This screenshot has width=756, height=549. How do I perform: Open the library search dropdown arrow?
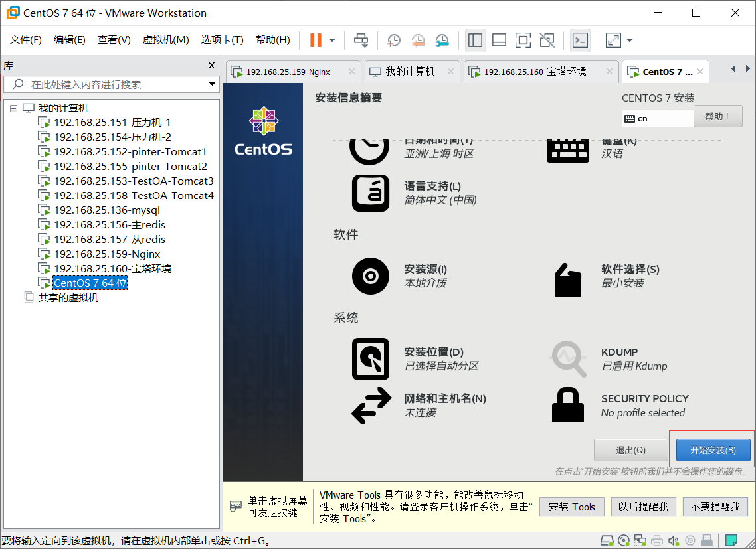coord(212,84)
